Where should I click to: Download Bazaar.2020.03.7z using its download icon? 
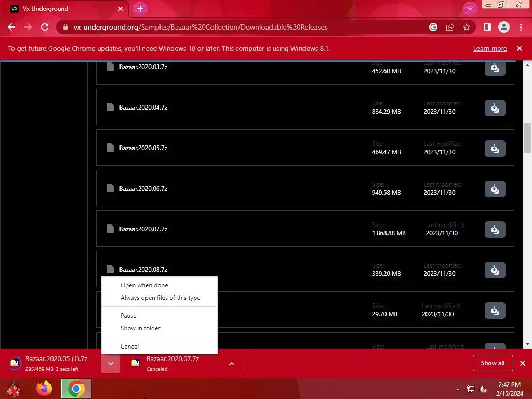495,68
